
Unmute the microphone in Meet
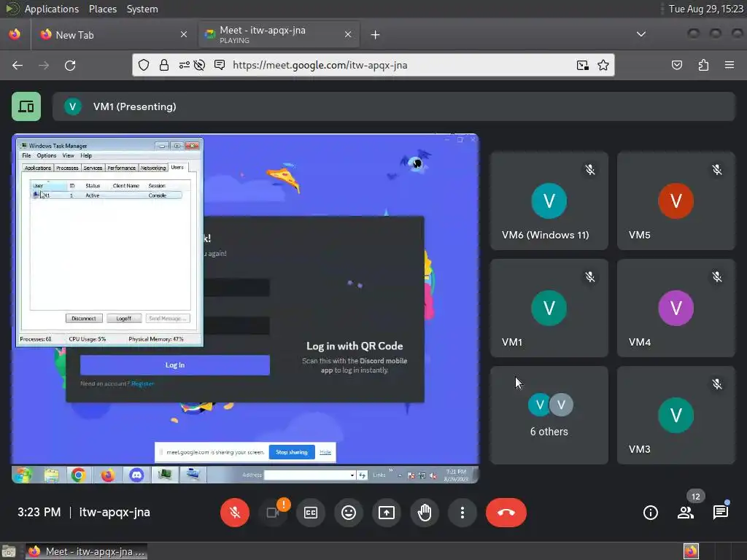point(234,513)
